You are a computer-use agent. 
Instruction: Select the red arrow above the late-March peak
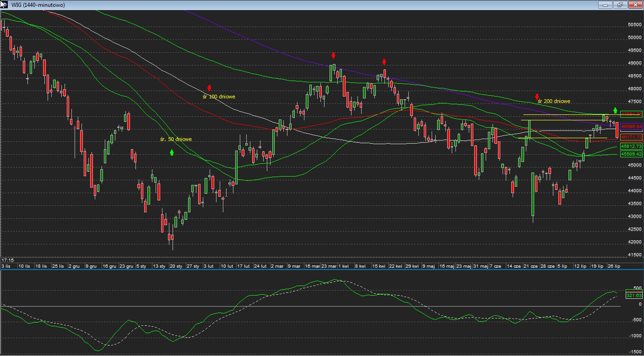click(x=333, y=55)
